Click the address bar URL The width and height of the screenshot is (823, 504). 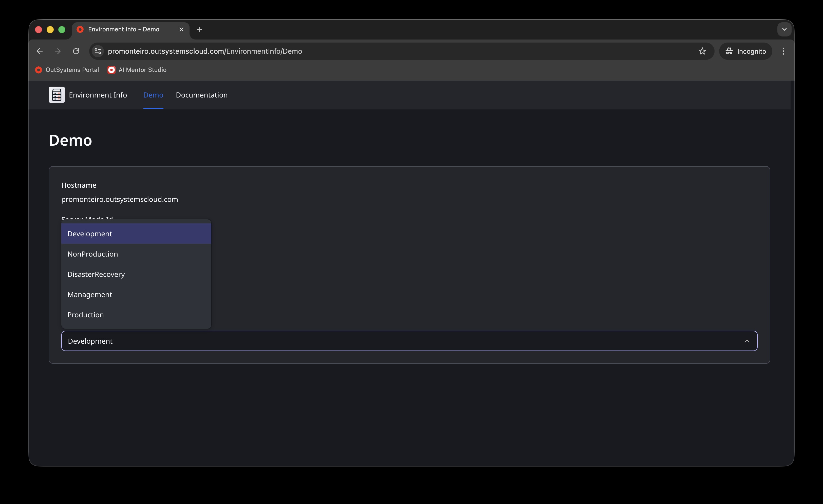(205, 51)
